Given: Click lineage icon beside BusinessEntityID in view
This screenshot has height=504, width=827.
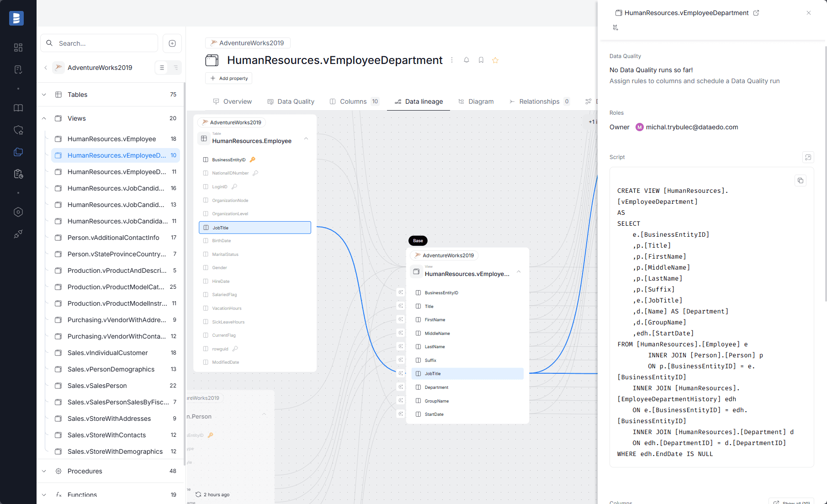Looking at the screenshot, I should (401, 292).
